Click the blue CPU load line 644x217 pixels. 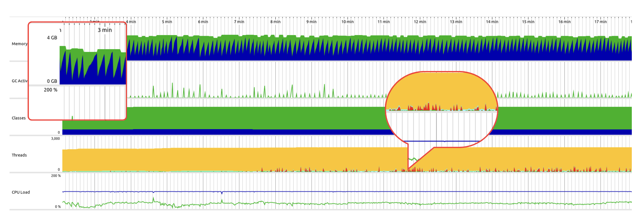(347, 191)
